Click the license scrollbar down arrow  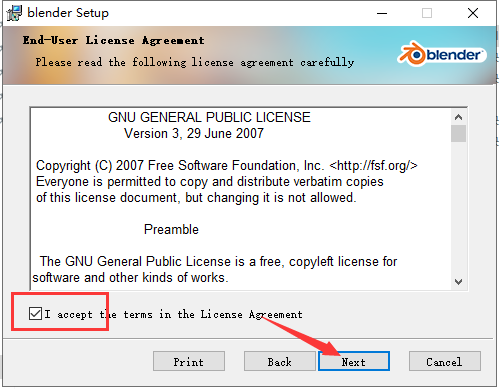point(458,282)
